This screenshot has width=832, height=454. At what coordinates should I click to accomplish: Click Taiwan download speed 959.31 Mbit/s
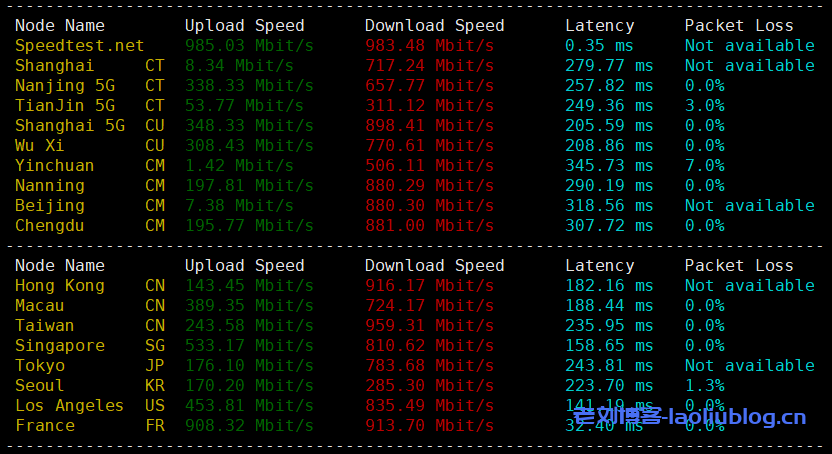tap(429, 326)
